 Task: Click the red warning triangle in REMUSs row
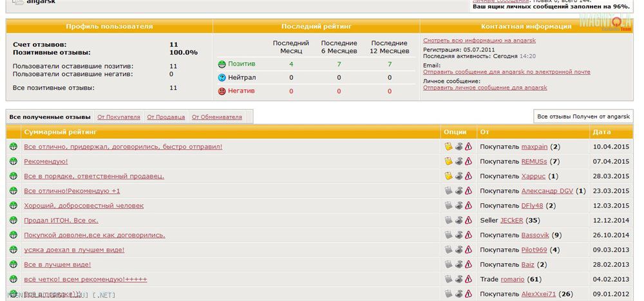tap(469, 161)
